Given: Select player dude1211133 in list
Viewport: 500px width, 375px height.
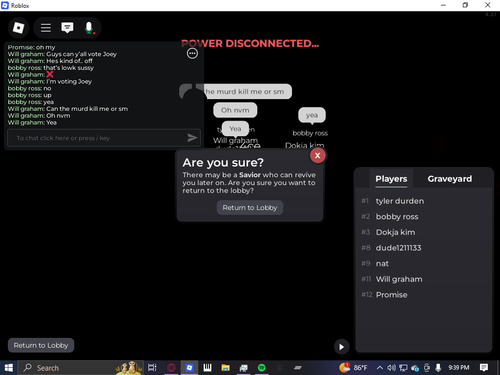Looking at the screenshot, I should pos(398,248).
